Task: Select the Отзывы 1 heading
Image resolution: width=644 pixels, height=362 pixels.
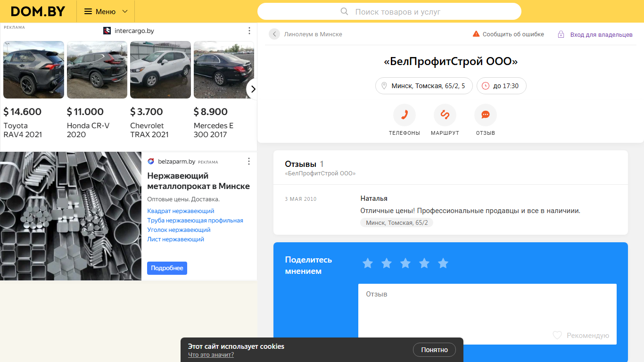Action: tap(304, 164)
